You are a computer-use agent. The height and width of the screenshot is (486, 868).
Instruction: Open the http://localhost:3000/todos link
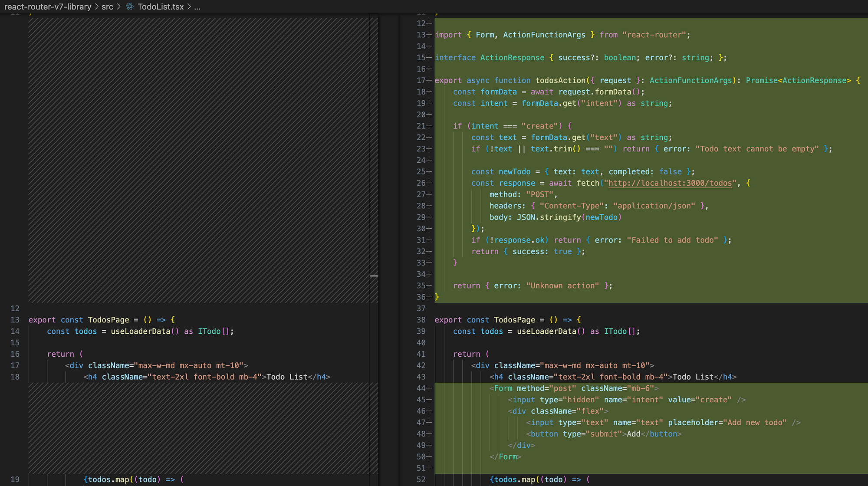(670, 183)
